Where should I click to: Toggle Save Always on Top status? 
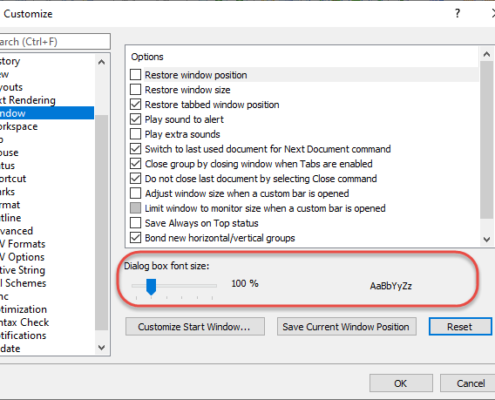point(135,223)
